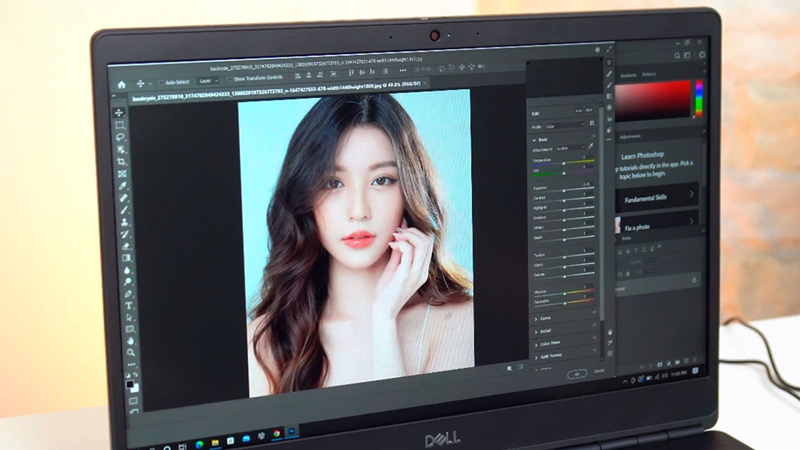Viewport: 800px width, 450px height.
Task: Select the Rectangular Marquee tool
Action: (120, 125)
